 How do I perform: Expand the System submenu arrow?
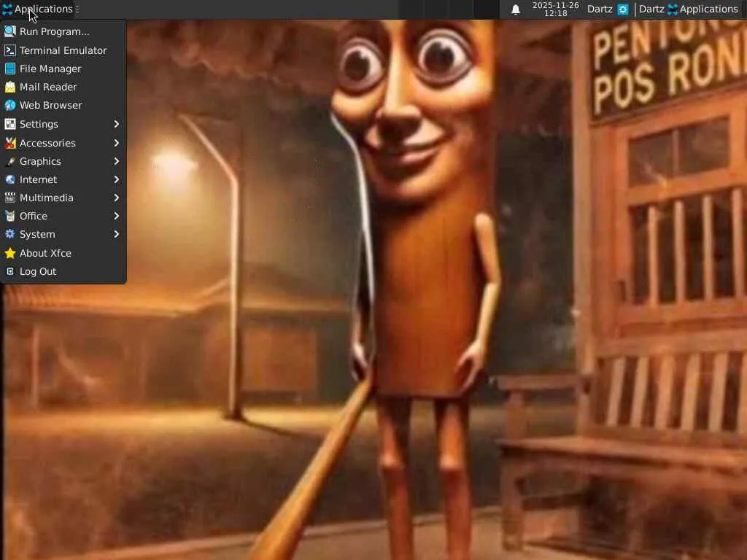coord(116,234)
